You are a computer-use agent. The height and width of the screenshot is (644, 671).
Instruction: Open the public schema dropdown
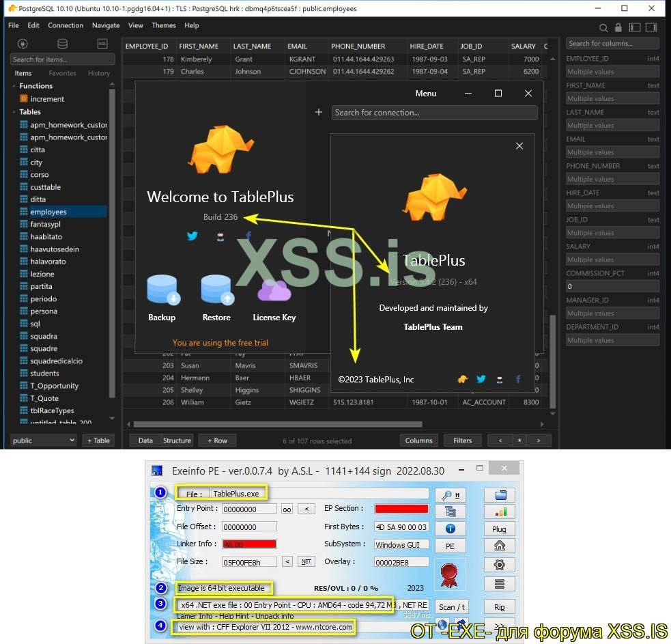[43, 440]
